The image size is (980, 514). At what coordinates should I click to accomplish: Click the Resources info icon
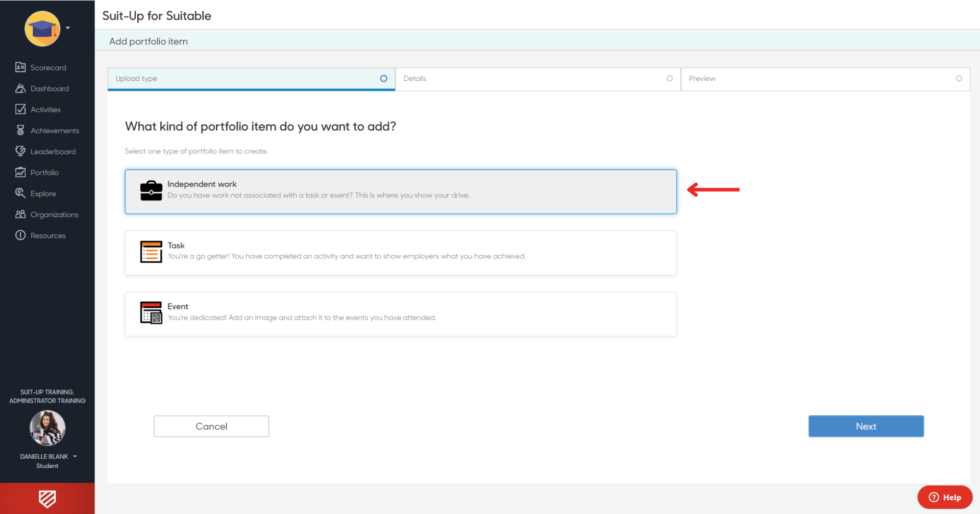[20, 235]
